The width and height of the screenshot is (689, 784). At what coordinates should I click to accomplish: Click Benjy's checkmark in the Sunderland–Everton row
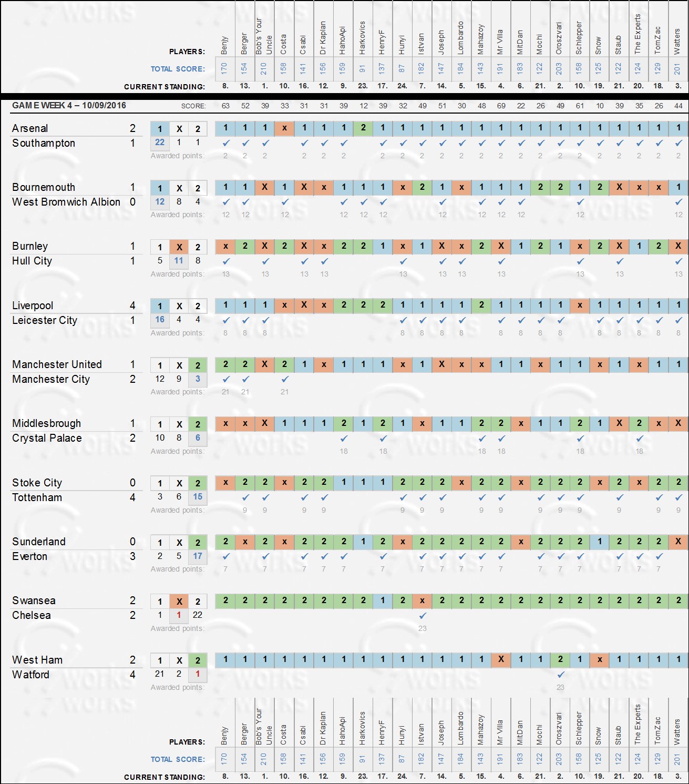[226, 556]
